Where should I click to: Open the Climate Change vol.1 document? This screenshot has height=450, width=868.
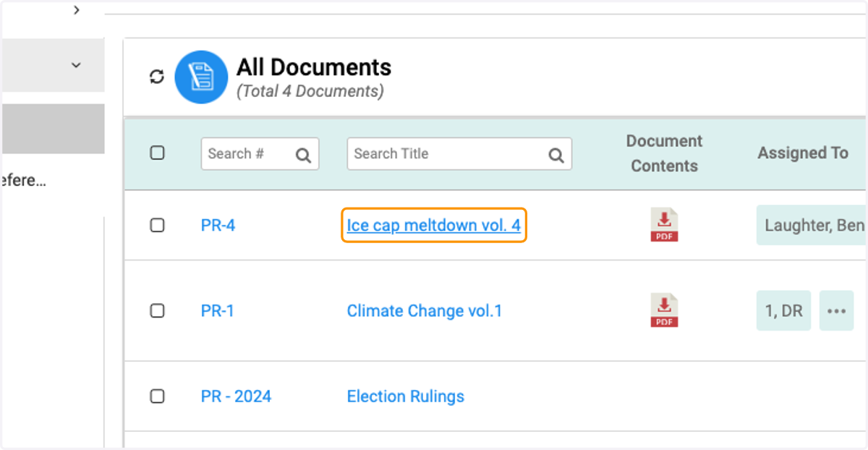pos(425,311)
